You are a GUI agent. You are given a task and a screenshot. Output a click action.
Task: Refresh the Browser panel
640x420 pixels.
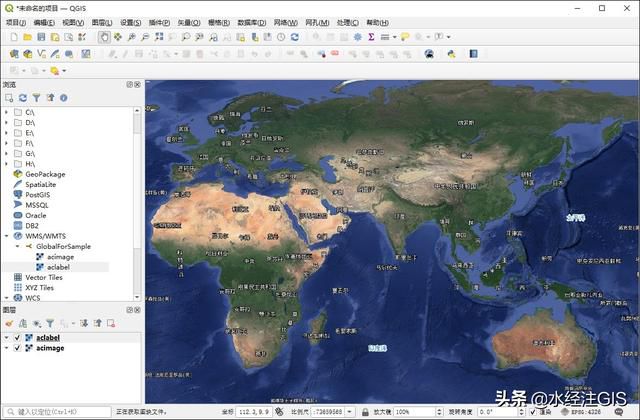click(x=23, y=98)
